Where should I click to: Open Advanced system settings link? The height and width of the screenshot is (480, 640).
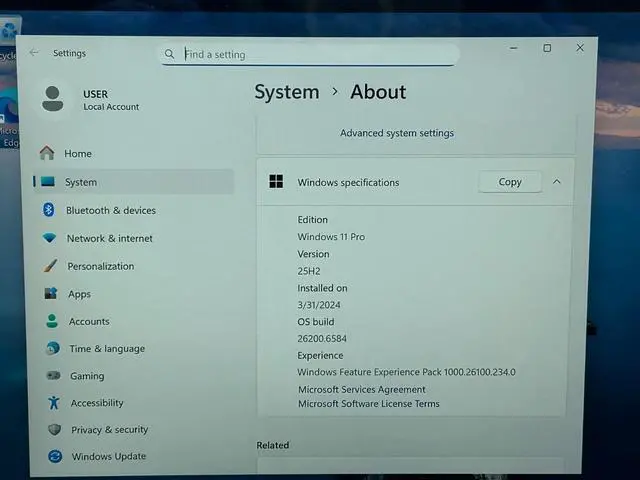click(397, 133)
